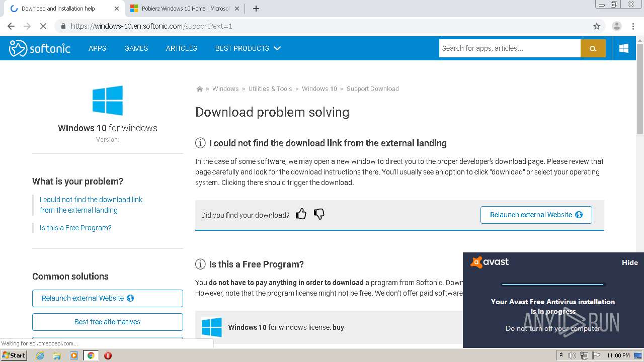Click the 'Support Download' breadcrumb text
The height and width of the screenshot is (362, 644).
[x=373, y=89]
